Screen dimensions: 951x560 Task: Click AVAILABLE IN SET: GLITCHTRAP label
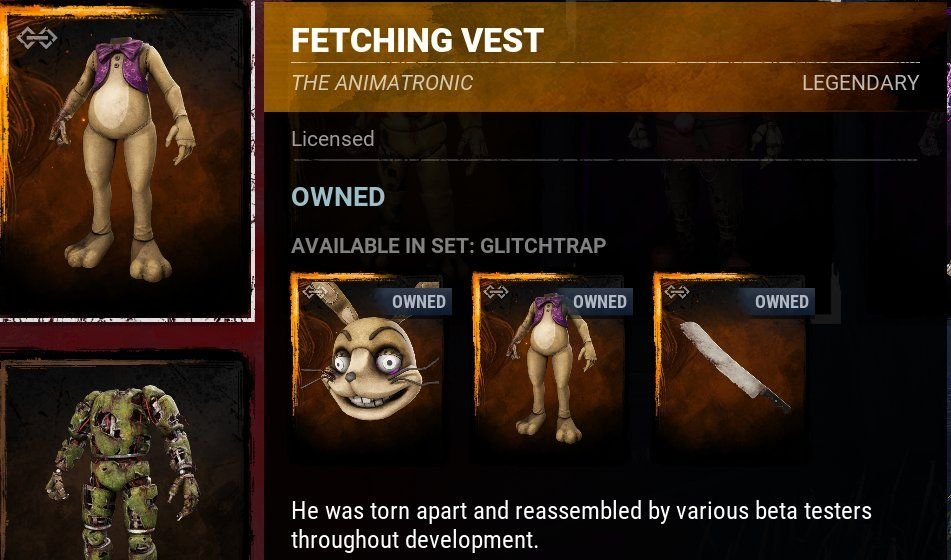pos(448,246)
